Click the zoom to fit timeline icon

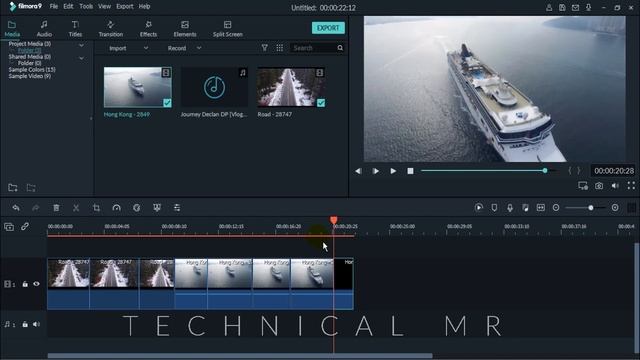(541, 208)
